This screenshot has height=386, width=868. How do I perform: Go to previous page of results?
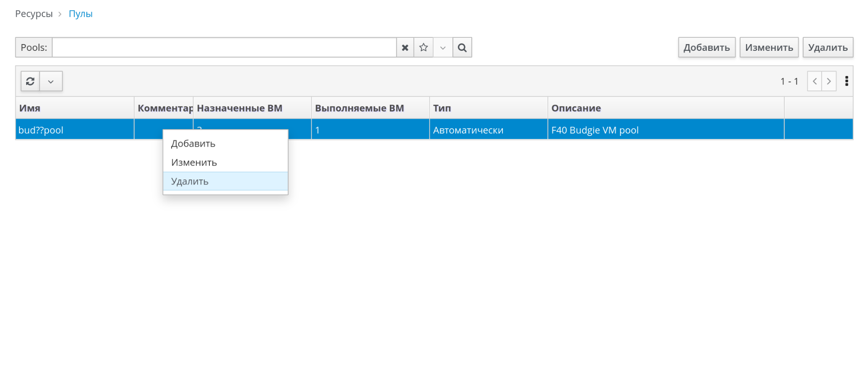point(814,81)
